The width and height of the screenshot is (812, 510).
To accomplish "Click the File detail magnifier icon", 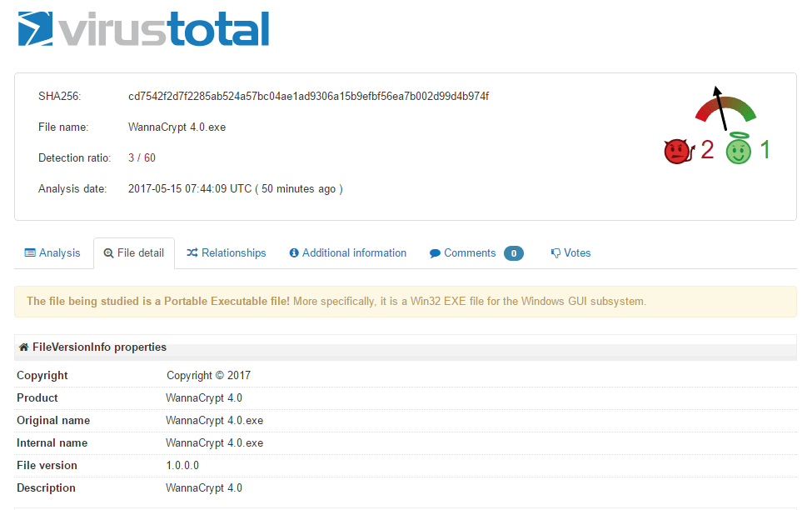I will pos(108,253).
